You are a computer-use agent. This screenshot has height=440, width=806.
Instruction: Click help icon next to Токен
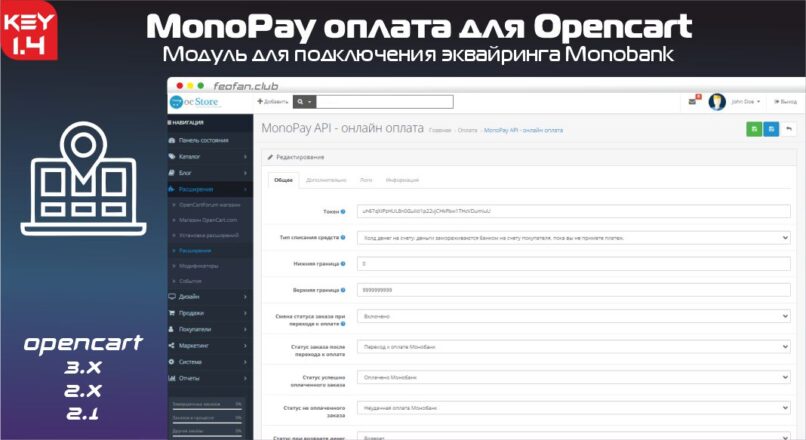343,211
